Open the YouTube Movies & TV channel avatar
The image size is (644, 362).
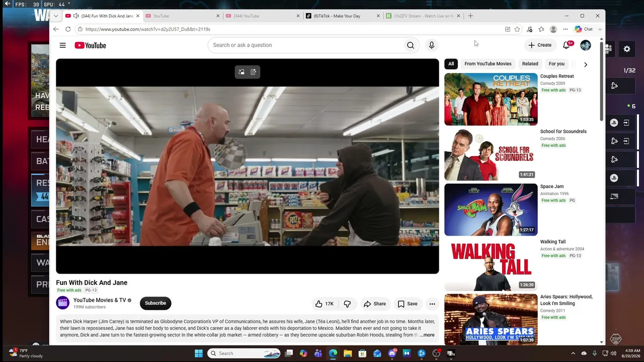[63, 303]
